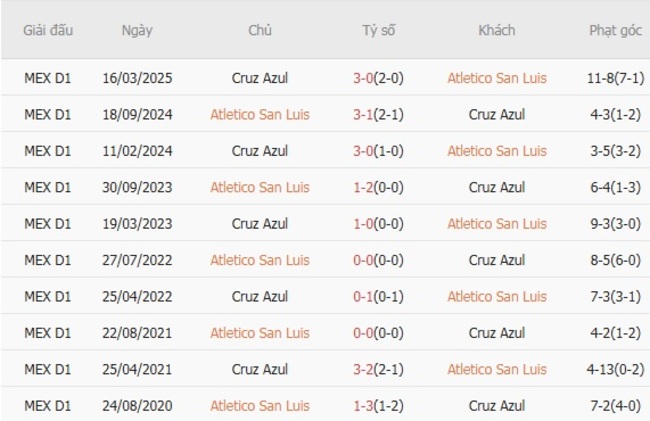Click the "Ngày" column header

point(137,30)
